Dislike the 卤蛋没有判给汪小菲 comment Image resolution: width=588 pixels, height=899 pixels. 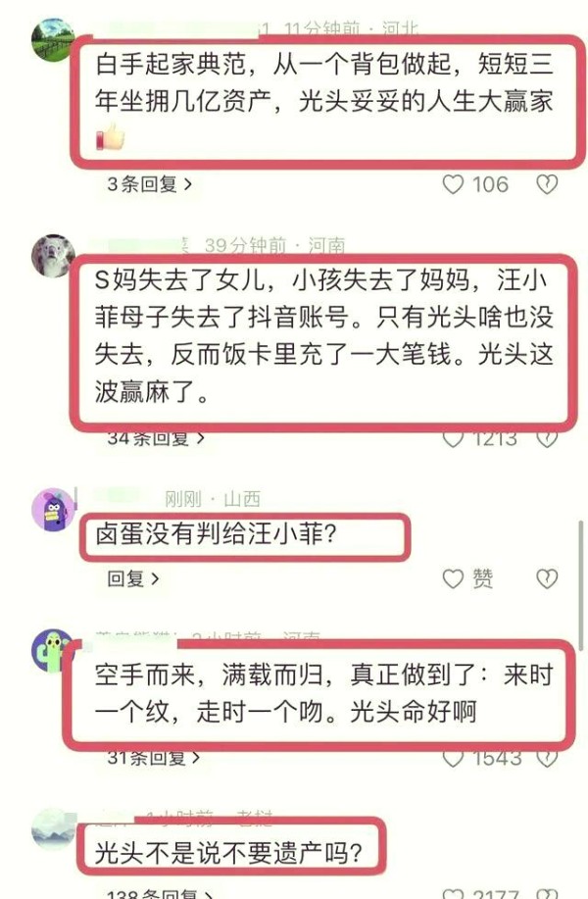point(547,578)
